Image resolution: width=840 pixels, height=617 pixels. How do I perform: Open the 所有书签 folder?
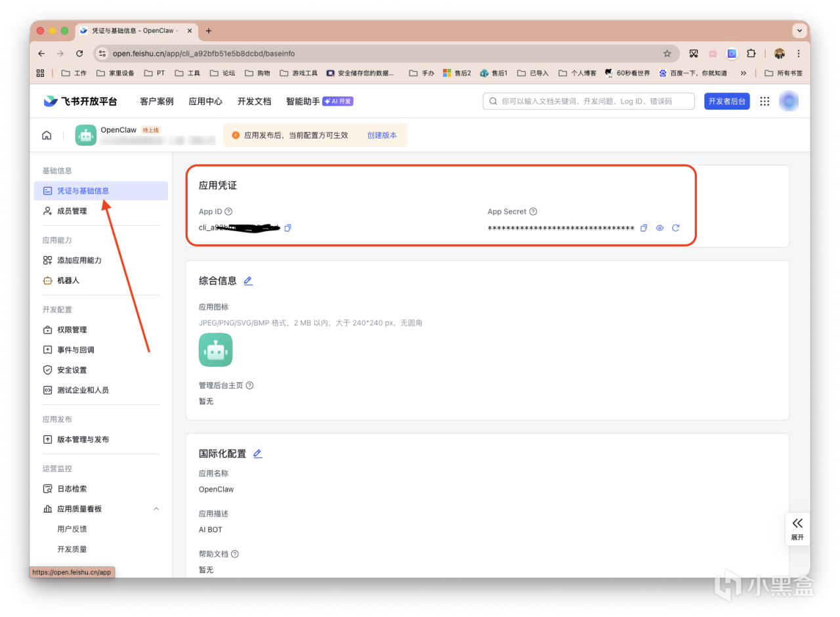point(784,73)
